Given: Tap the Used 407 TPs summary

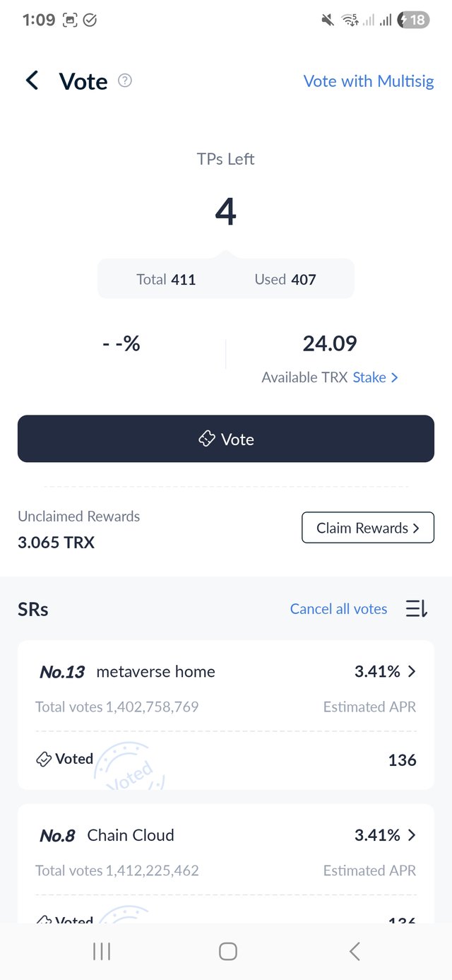Looking at the screenshot, I should click(x=285, y=279).
